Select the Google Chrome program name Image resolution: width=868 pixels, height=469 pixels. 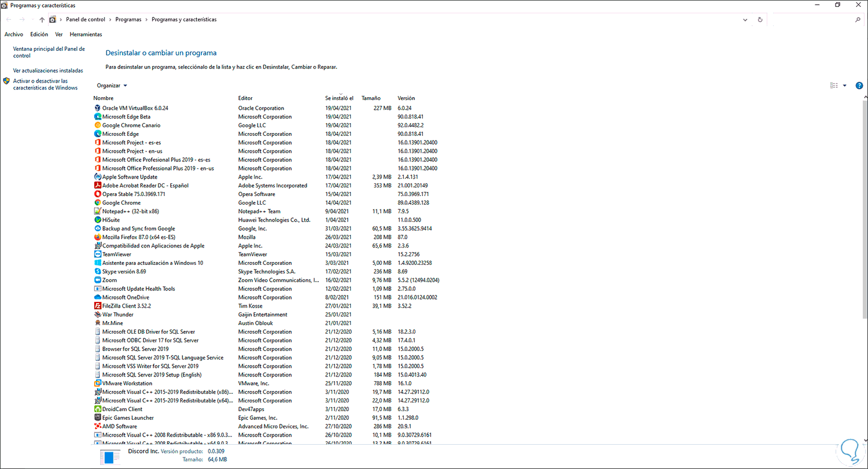pyautogui.click(x=122, y=203)
